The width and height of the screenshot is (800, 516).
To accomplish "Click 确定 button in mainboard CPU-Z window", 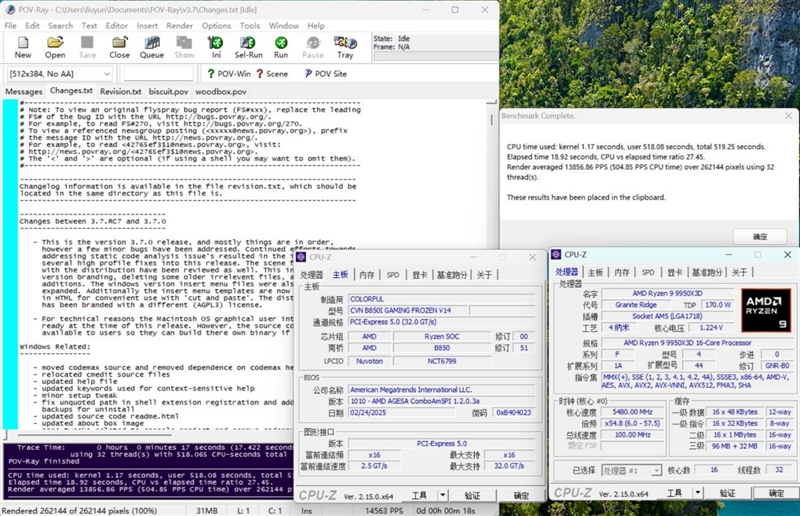I will click(521, 495).
